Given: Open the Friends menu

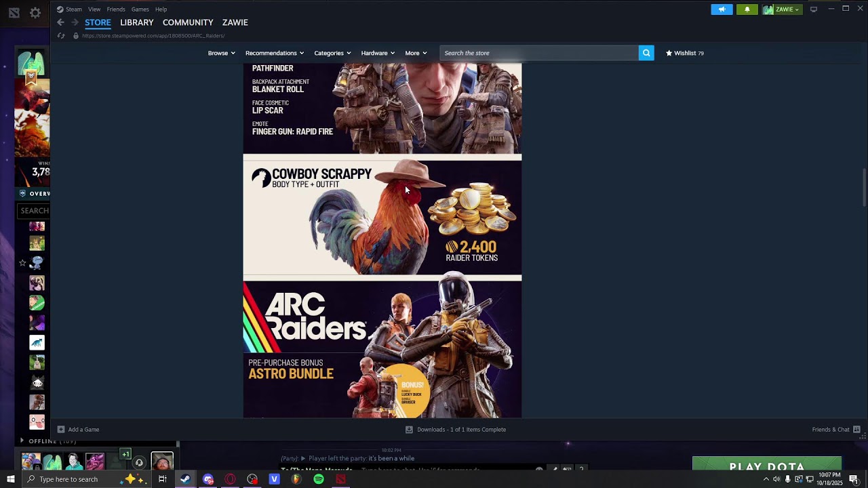Looking at the screenshot, I should point(116,9).
